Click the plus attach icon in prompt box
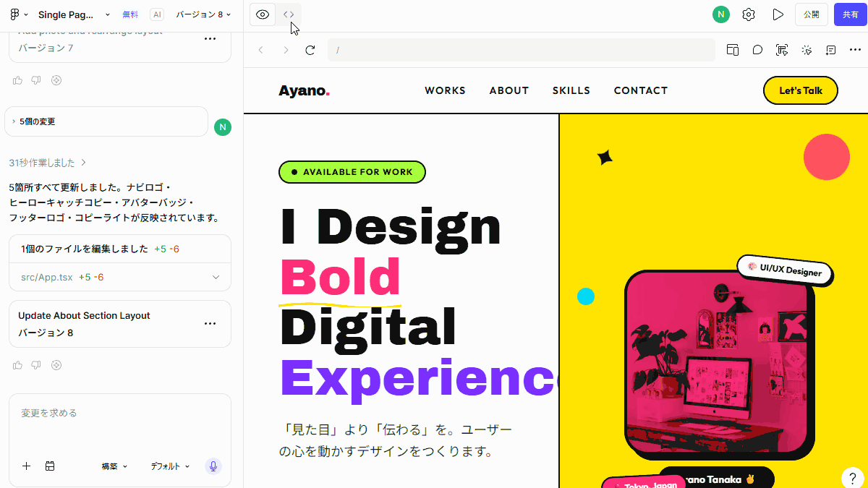 tap(27, 466)
